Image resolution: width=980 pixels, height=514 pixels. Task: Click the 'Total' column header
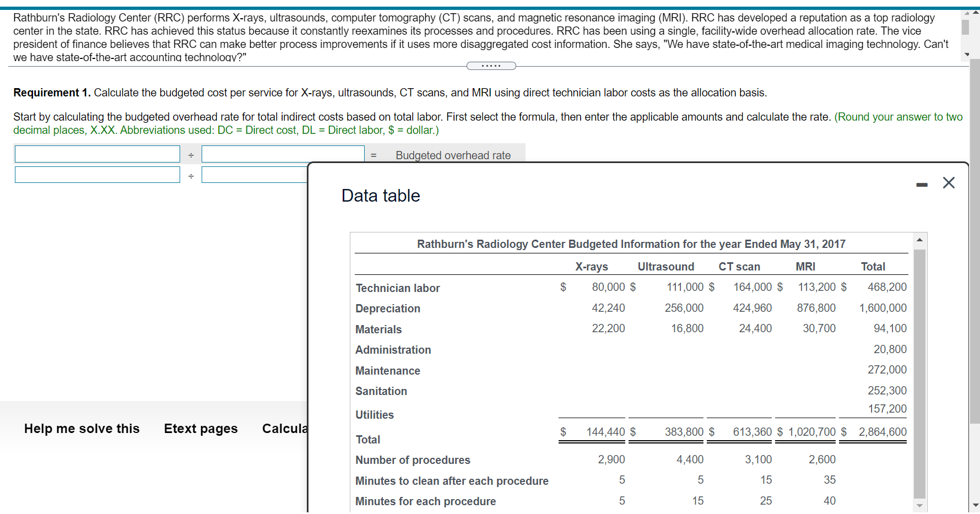click(873, 267)
